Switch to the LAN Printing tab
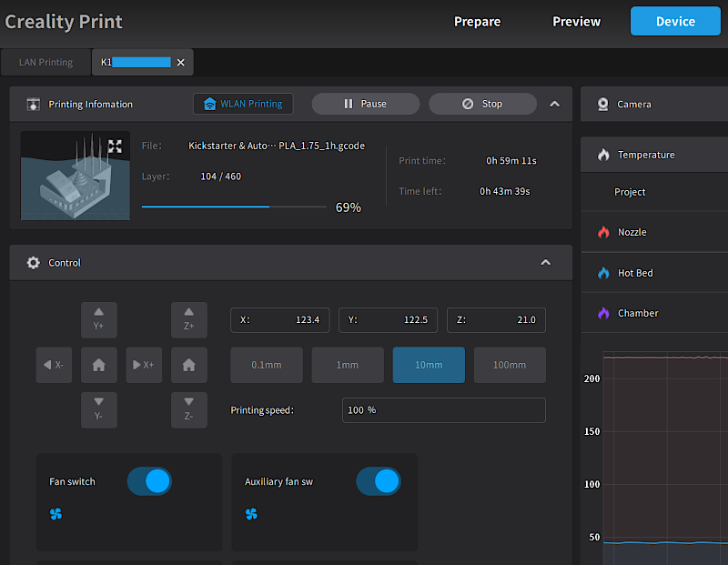Screen dimensions: 728x565 (x=45, y=62)
